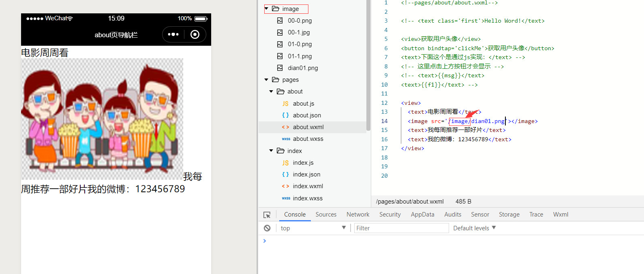Open the Trace tab
Screen dimensions: 644x274
[536, 215]
